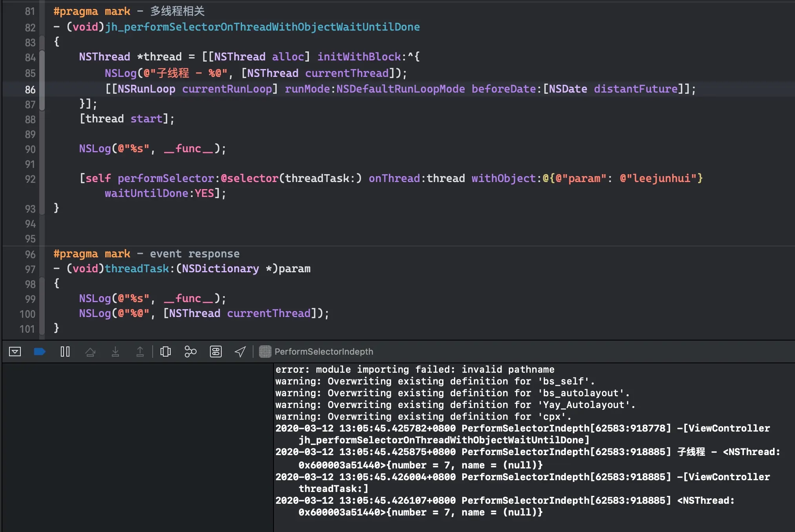
Task: Click the Step Into debug icon
Action: (115, 352)
